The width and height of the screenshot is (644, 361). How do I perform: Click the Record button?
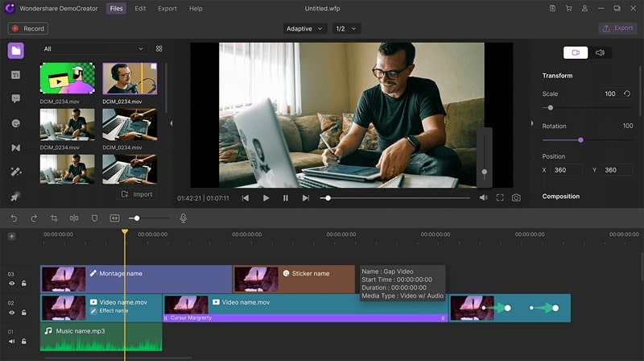click(x=28, y=28)
